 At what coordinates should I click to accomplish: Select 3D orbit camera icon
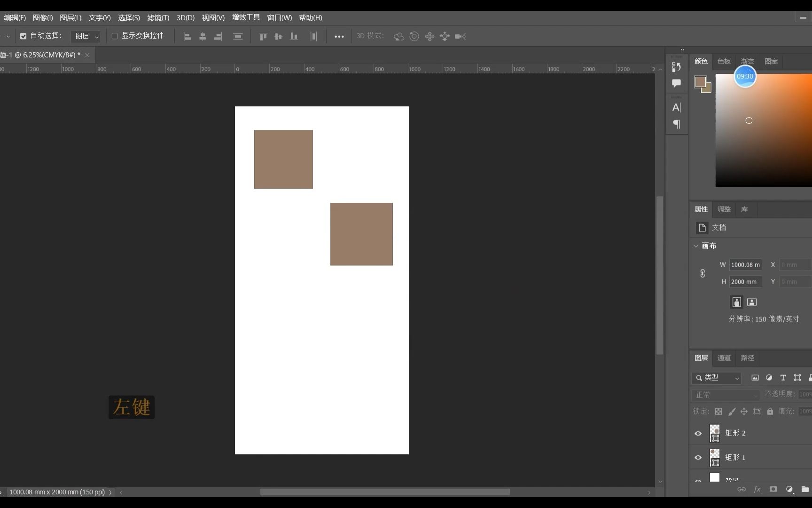(398, 36)
